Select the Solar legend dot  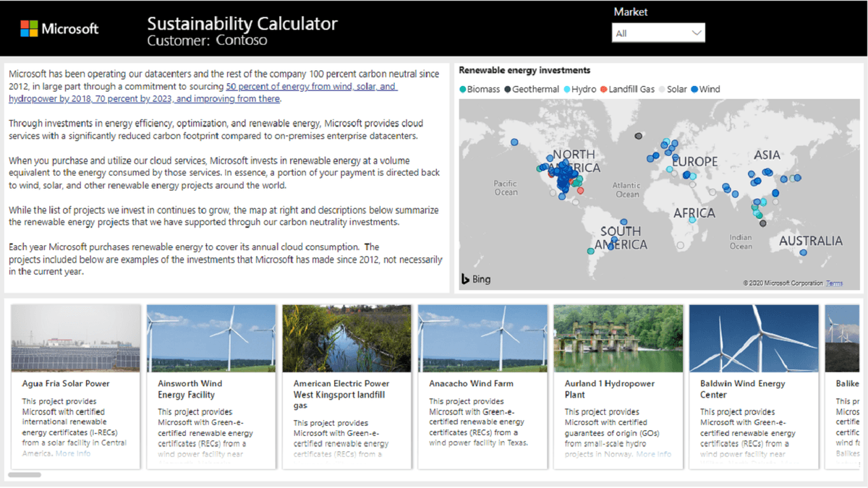click(x=662, y=90)
